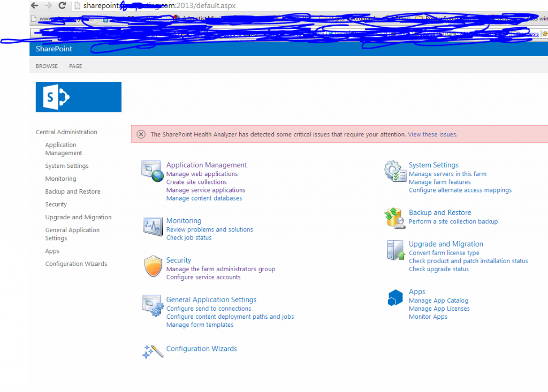Open General Application Settings heading link
The image size is (548, 392).
point(211,300)
